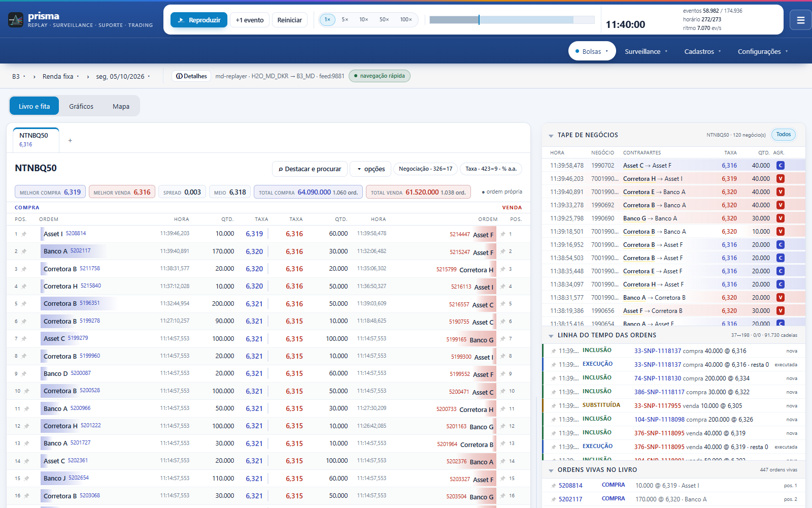Pin the Banco A order 5202117 buy row
Screen dimensions: 812x508
pyautogui.click(x=24, y=251)
